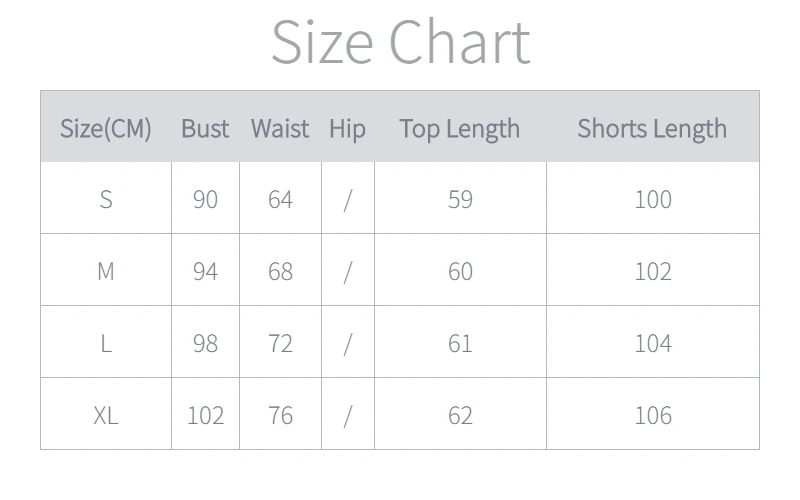Click the Hip column header

point(347,128)
